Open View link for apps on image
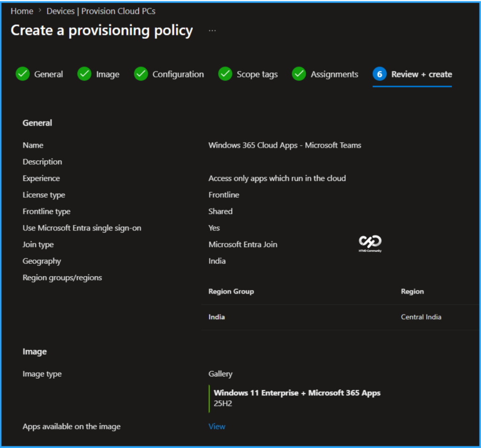Viewport: 481px width, 448px height. coord(217,426)
